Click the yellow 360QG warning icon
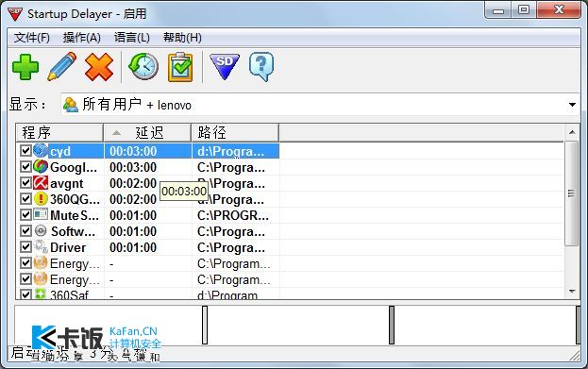Viewport: 588px width, 369px height. [x=41, y=199]
